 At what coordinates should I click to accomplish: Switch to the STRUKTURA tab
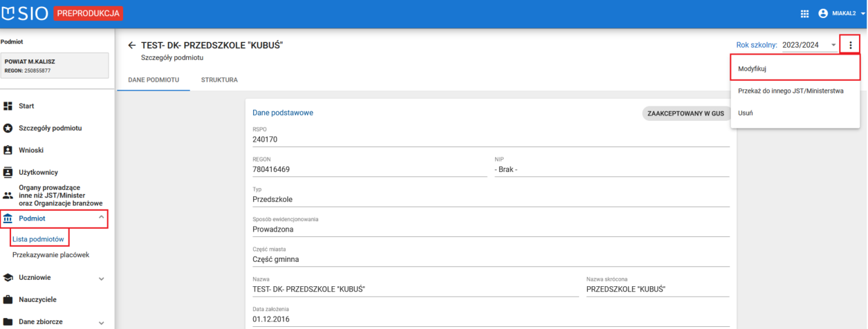click(219, 80)
